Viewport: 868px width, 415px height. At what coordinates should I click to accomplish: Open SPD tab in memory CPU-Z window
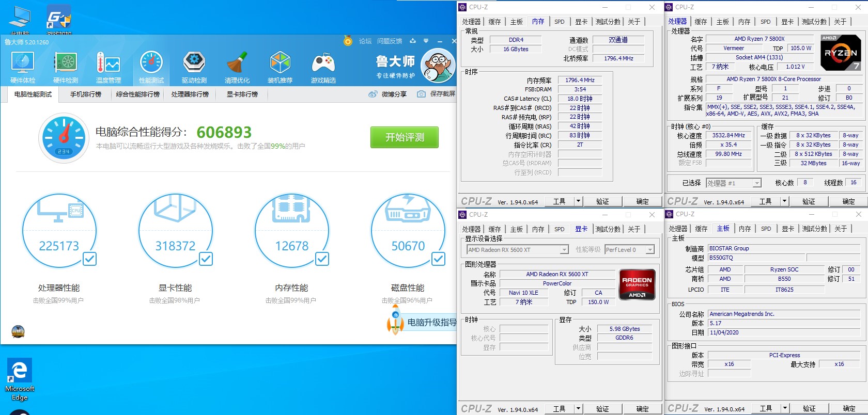[560, 22]
